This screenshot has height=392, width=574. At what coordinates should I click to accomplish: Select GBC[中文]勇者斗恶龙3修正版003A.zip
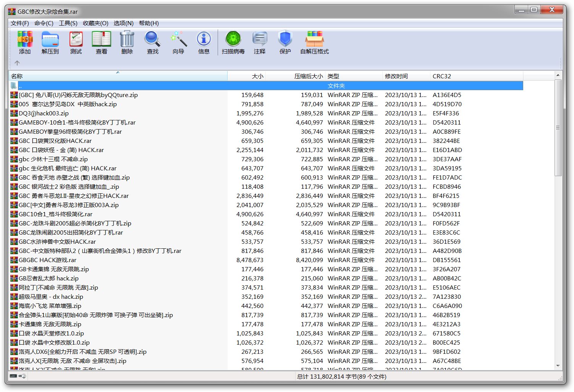coord(69,205)
